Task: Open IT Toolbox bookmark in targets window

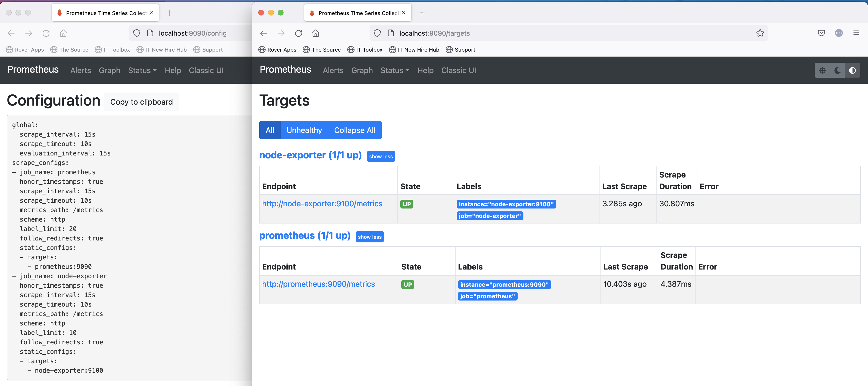Action: coord(365,49)
